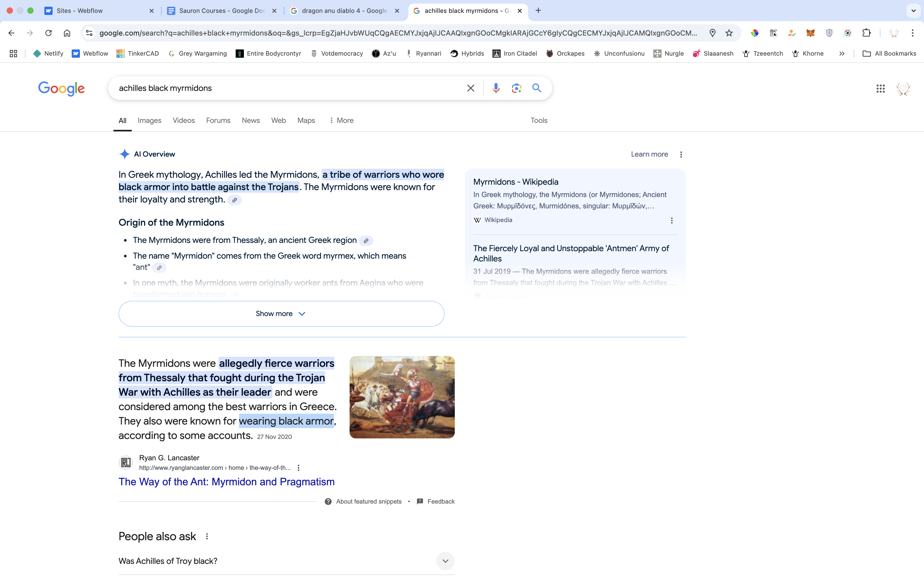Open Google Lens image search

pos(516,88)
